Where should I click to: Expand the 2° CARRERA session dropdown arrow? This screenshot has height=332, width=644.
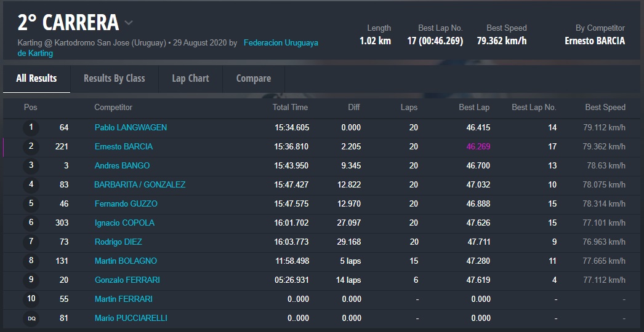pyautogui.click(x=129, y=23)
